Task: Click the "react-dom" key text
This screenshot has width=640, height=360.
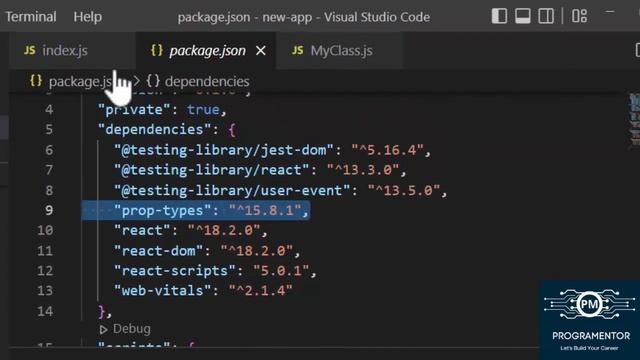Action: 159,251
